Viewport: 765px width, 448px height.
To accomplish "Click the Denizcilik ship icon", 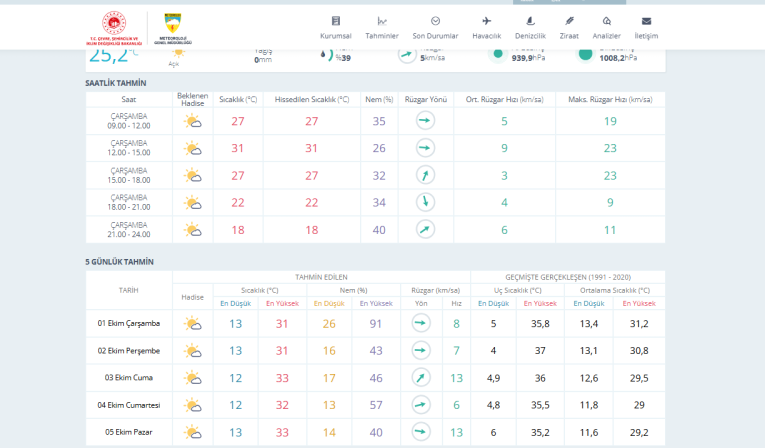I will click(x=530, y=21).
